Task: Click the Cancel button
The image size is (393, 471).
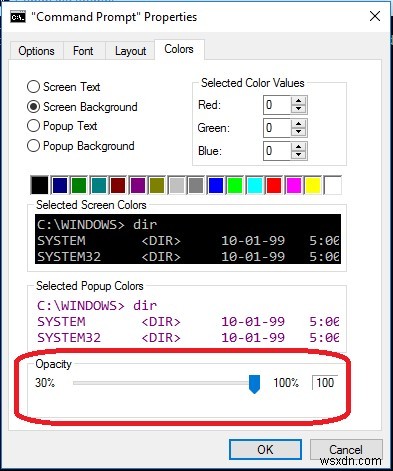Action: (x=346, y=449)
